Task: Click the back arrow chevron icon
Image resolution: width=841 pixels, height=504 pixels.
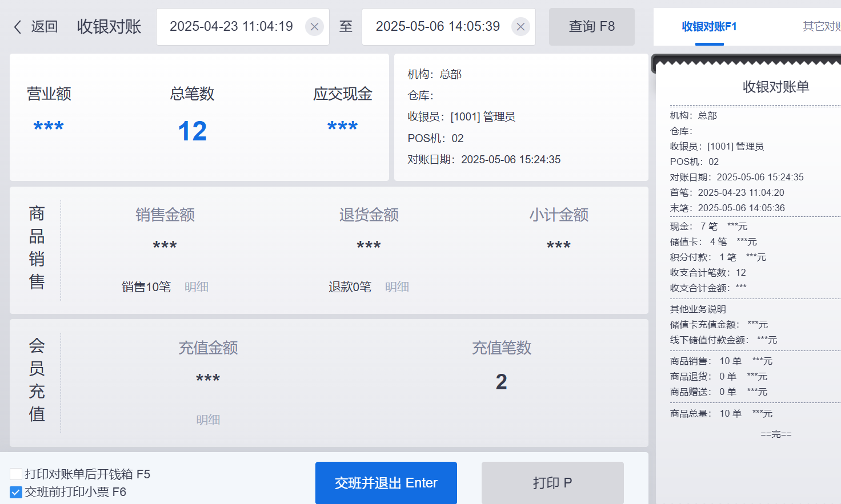Action: (x=18, y=27)
